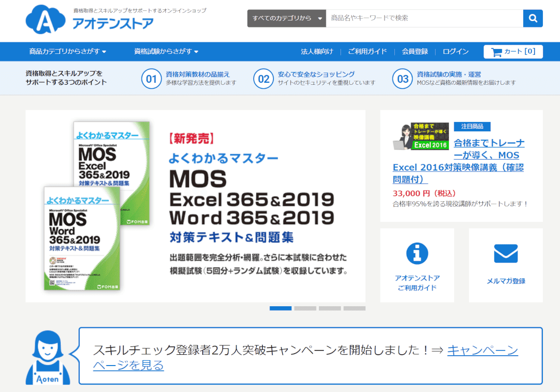Select the first carousel slide indicator

[x=280, y=308]
